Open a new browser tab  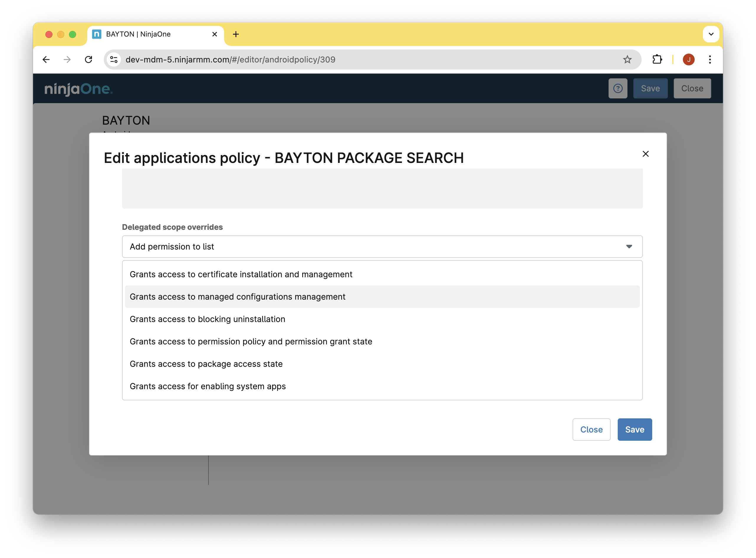click(x=236, y=34)
